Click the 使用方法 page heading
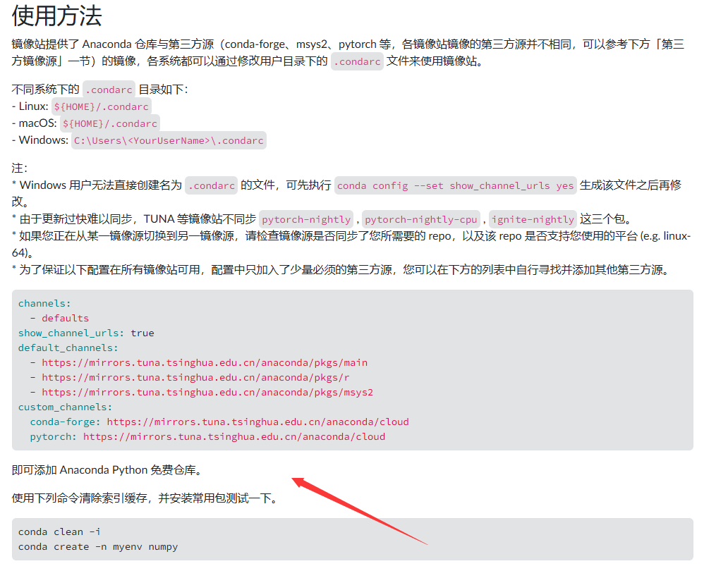Image resolution: width=728 pixels, height=578 pixels. click(57, 16)
